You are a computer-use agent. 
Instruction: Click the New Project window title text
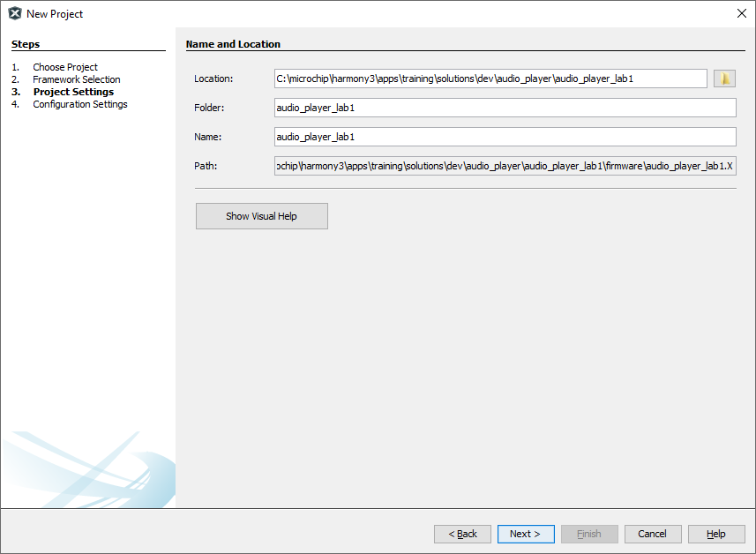[x=55, y=14]
